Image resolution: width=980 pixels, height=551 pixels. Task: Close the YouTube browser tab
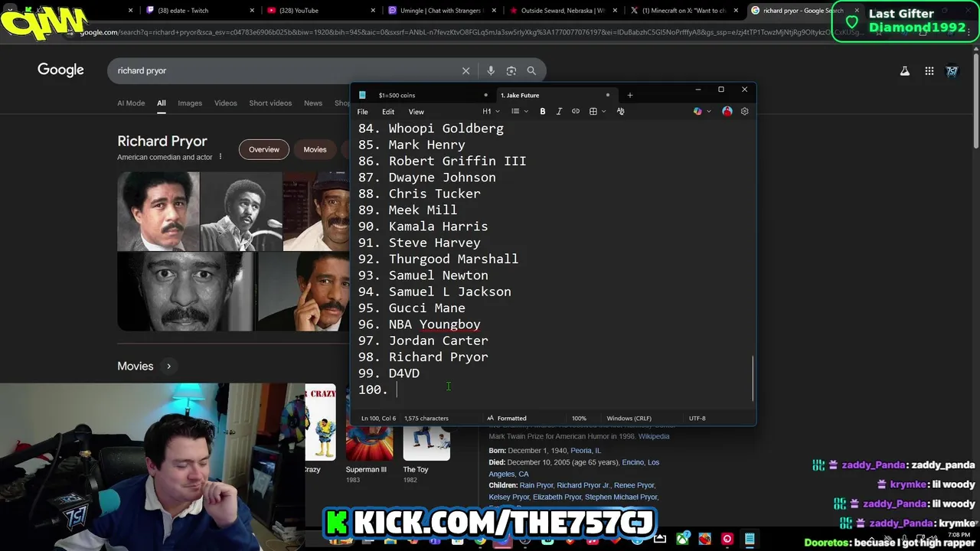(x=374, y=11)
